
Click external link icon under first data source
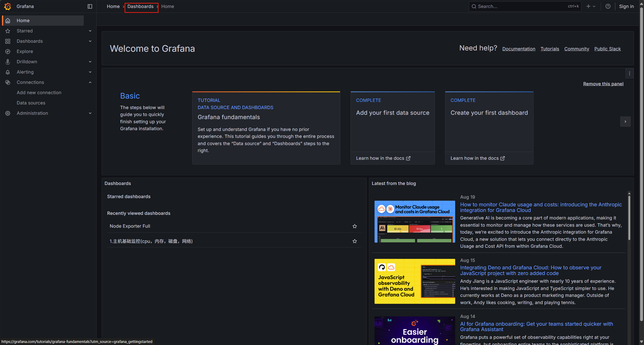pos(408,158)
